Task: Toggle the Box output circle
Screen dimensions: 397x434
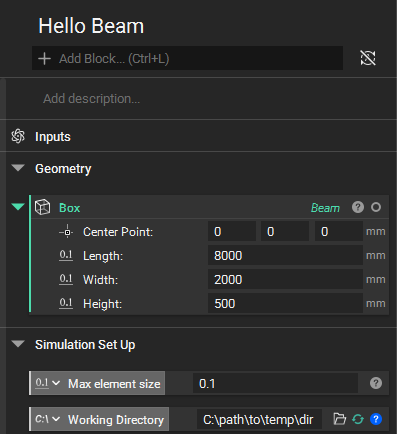Action: [x=376, y=207]
